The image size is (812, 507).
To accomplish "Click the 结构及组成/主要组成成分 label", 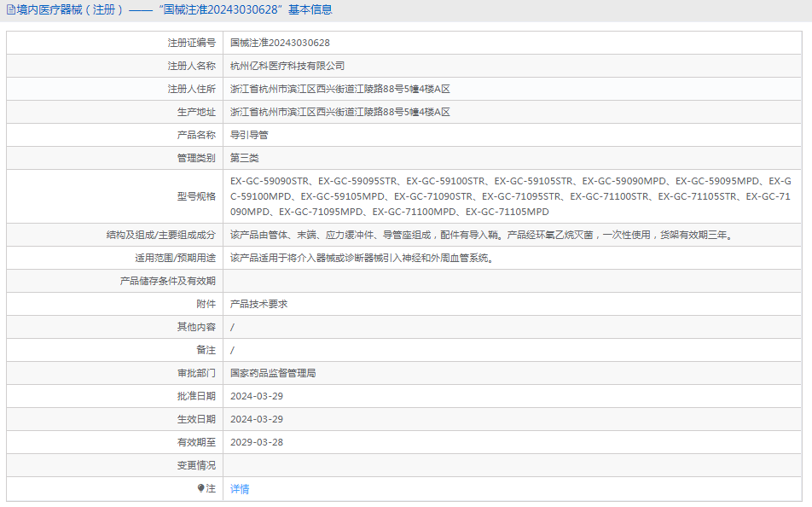I will (x=161, y=235).
